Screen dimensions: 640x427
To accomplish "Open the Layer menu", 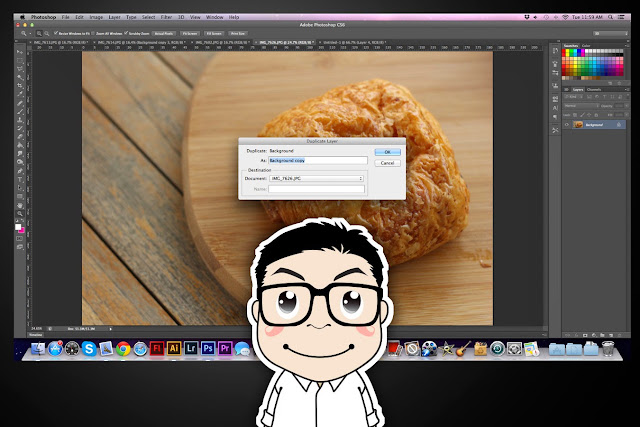I will 114,17.
